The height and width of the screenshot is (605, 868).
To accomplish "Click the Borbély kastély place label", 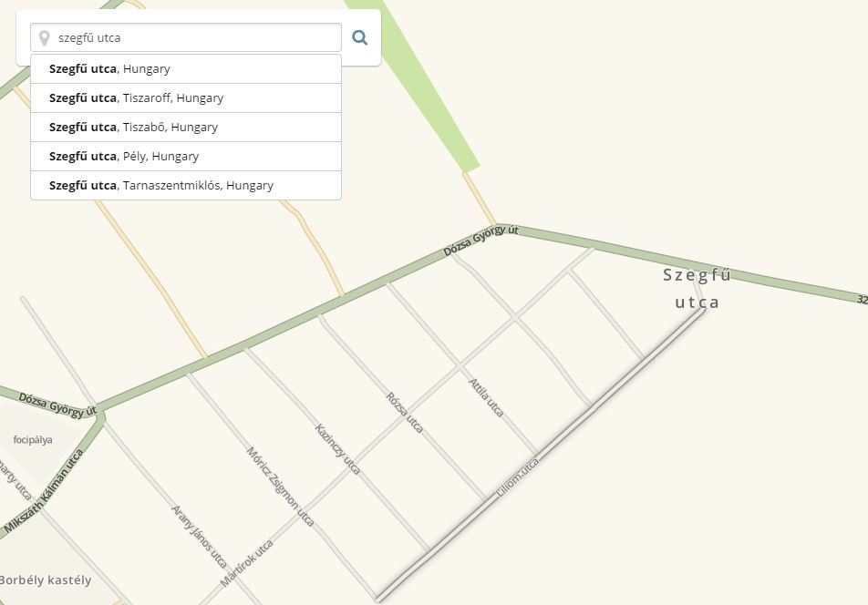I will coord(46,580).
